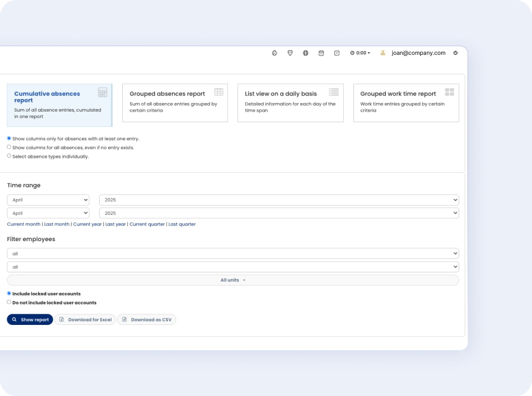Click the Show report button
The height and width of the screenshot is (396, 532).
tap(30, 320)
